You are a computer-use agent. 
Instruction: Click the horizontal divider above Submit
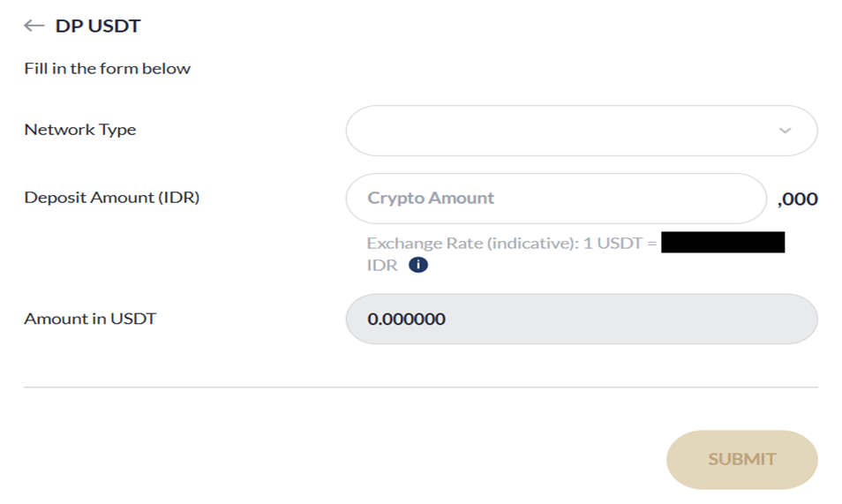click(x=420, y=387)
